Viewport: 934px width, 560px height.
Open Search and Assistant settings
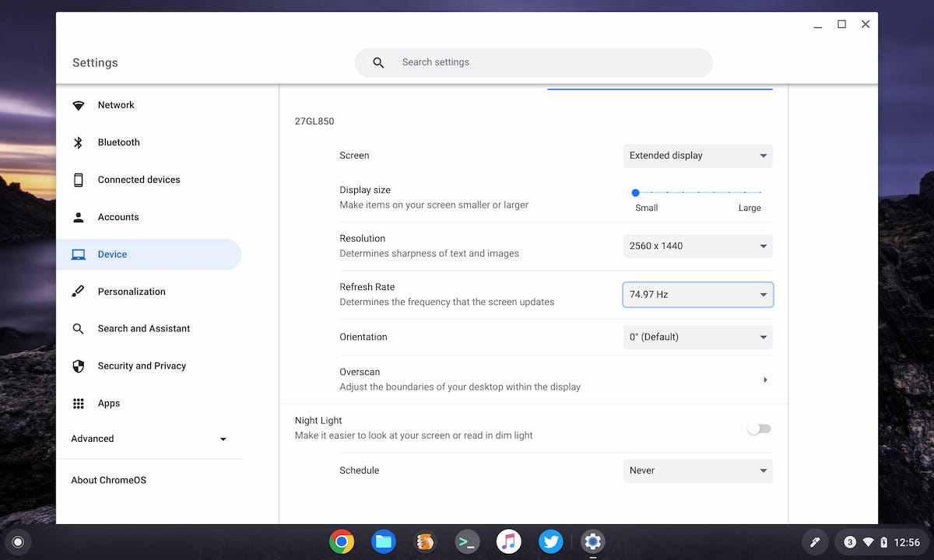coord(149,329)
